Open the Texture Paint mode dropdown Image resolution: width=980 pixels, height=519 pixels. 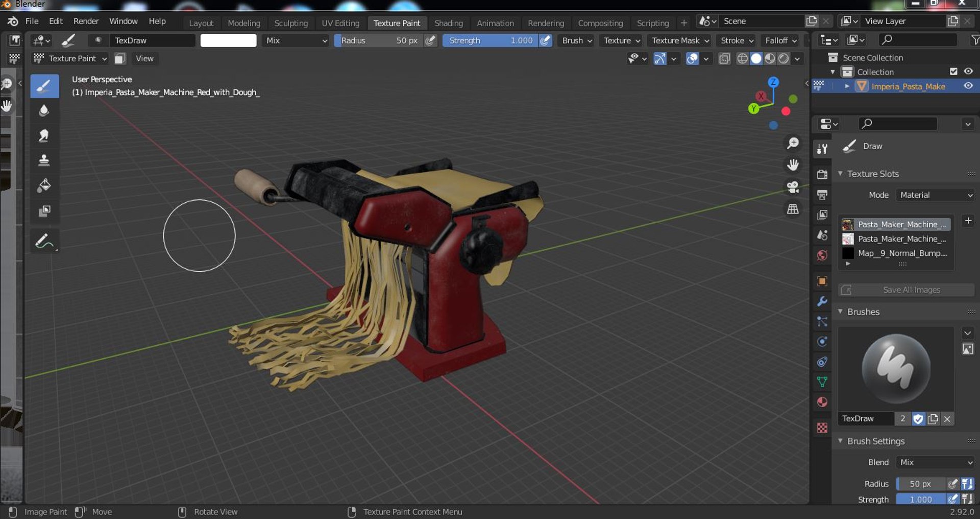click(x=70, y=59)
